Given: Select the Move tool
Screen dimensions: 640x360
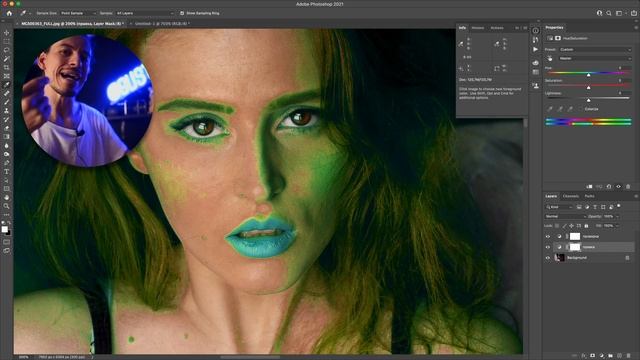Looking at the screenshot, I should tap(7, 33).
